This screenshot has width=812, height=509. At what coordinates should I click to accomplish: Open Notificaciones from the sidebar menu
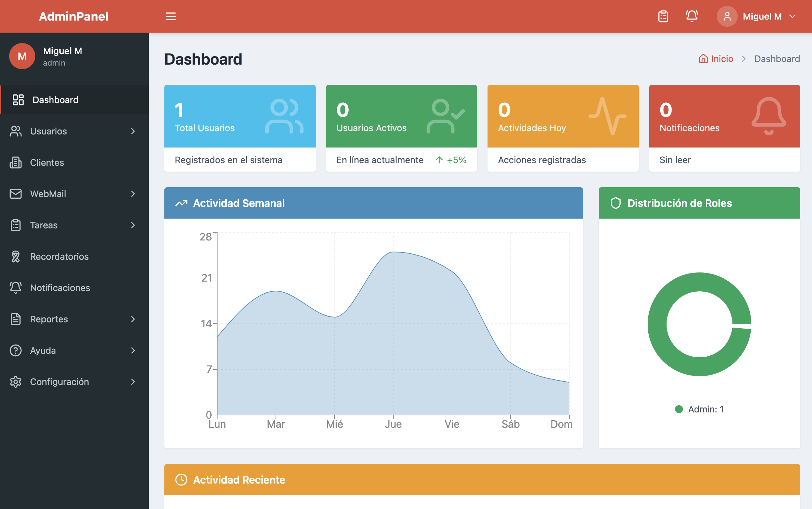[74, 287]
